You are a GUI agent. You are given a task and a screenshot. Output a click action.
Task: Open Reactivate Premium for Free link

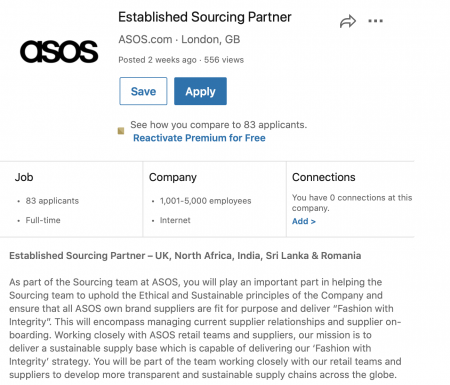click(x=199, y=138)
